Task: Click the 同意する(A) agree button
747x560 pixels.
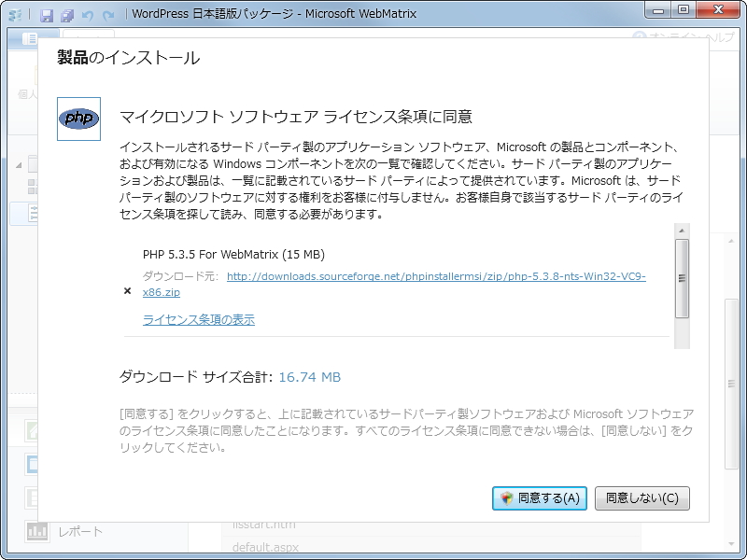Action: (x=542, y=498)
